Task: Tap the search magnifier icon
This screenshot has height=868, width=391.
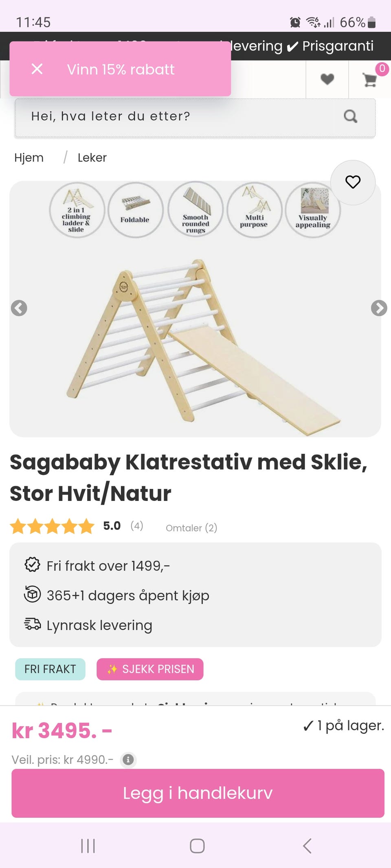Action: click(x=350, y=117)
